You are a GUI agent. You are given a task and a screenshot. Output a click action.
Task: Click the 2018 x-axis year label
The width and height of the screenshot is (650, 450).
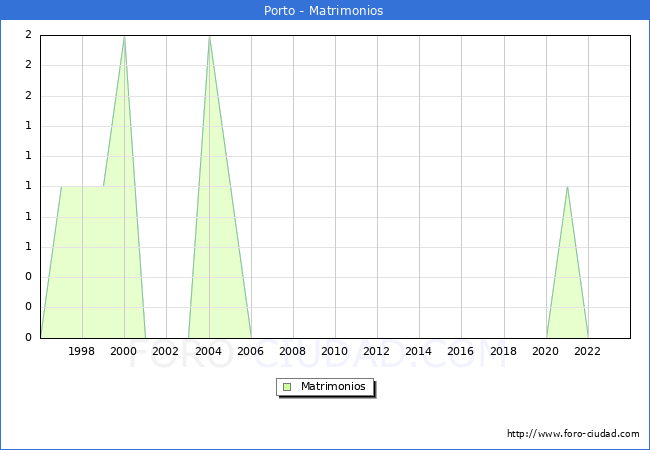[503, 351]
